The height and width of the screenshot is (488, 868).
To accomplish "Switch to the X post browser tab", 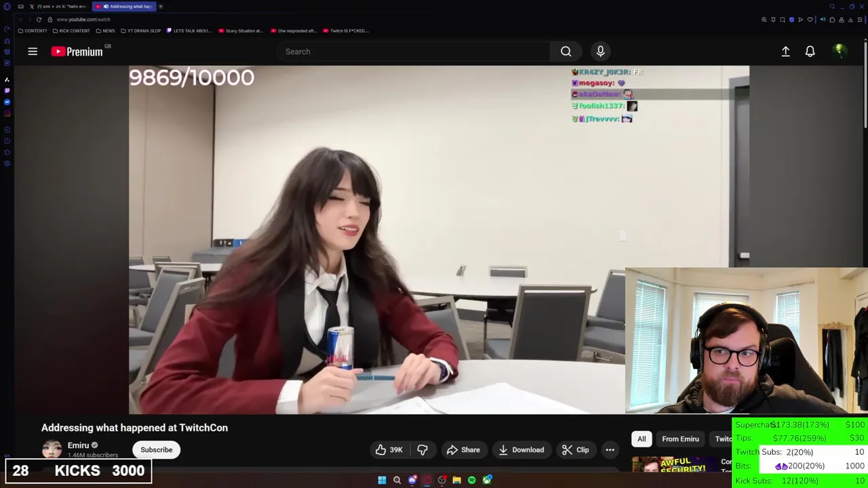I will coord(58,7).
